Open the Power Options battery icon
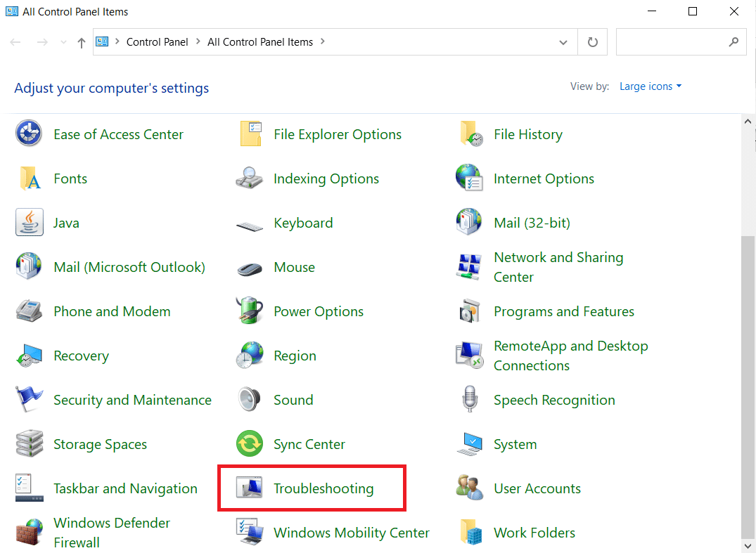The image size is (756, 553). tap(249, 311)
